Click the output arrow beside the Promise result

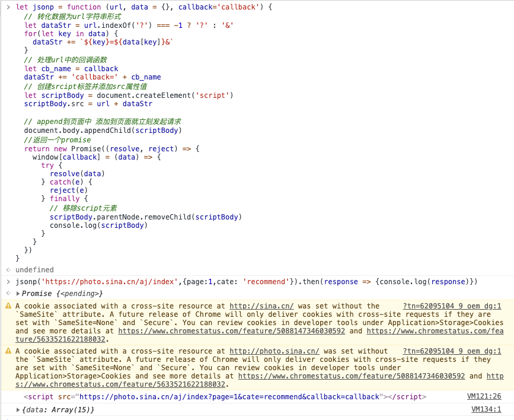pos(8,293)
